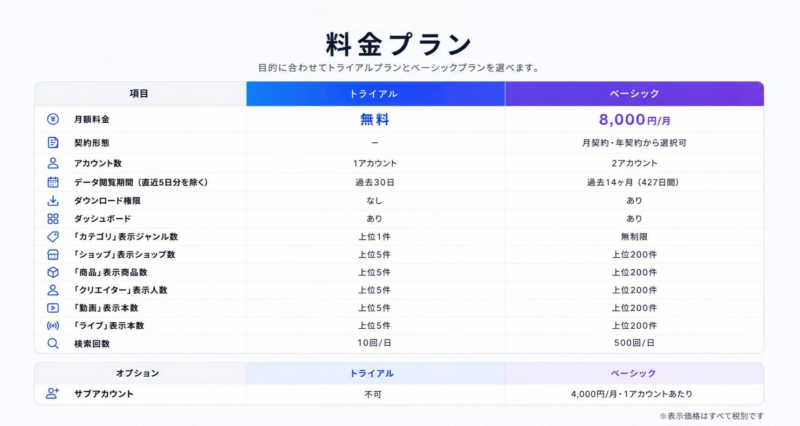This screenshot has width=800, height=426.
Task: Click the 8,000円/月 basic price
Action: click(x=635, y=120)
